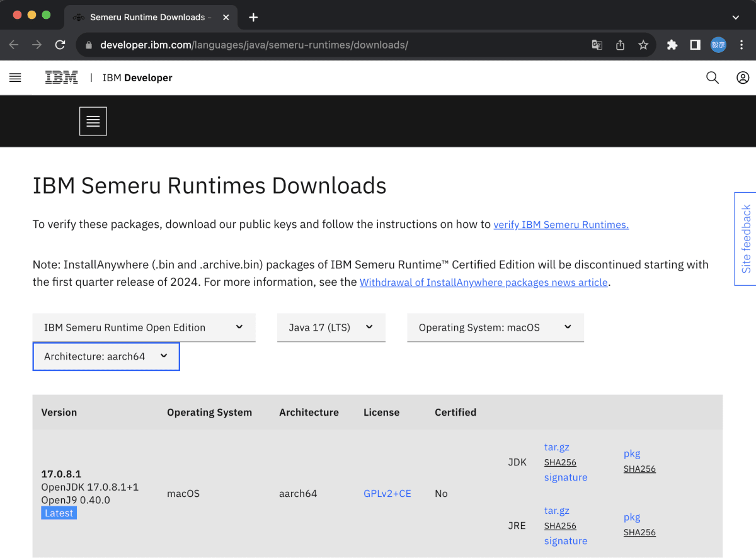This screenshot has height=558, width=756.
Task: Open a new browser tab
Action: [x=253, y=17]
